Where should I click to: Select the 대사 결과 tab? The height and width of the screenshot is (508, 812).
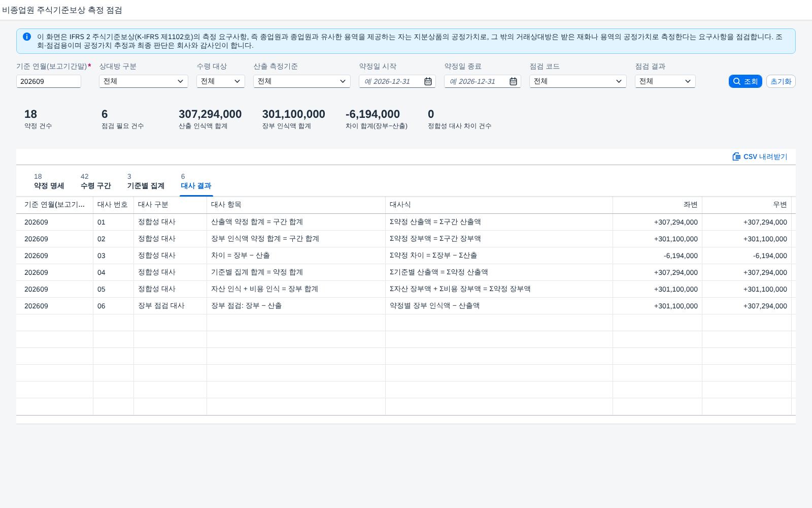[x=196, y=181]
